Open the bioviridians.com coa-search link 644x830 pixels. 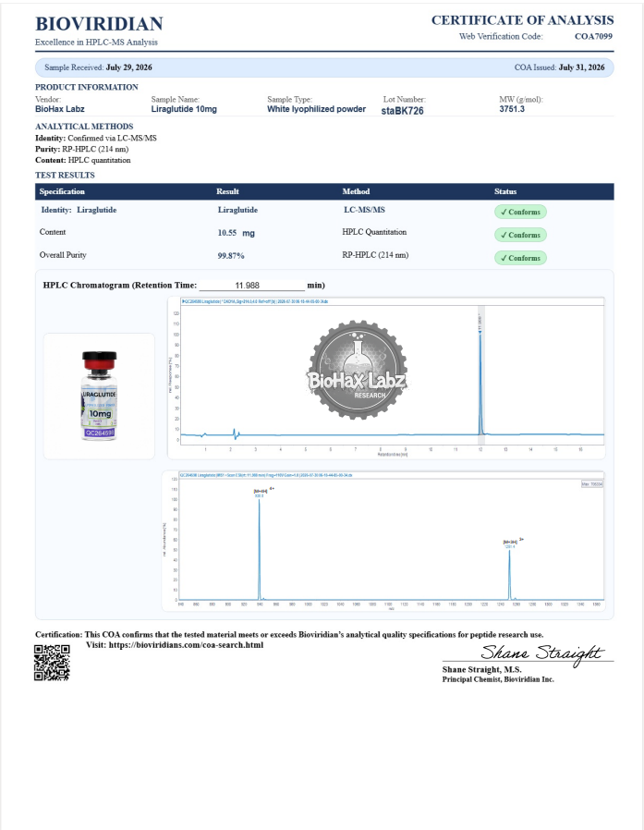186,645
